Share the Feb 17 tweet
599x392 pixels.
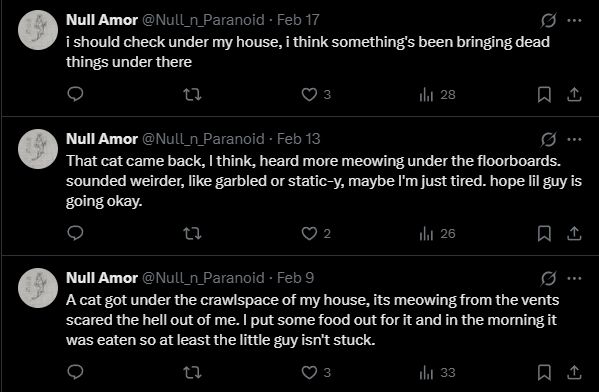574,94
